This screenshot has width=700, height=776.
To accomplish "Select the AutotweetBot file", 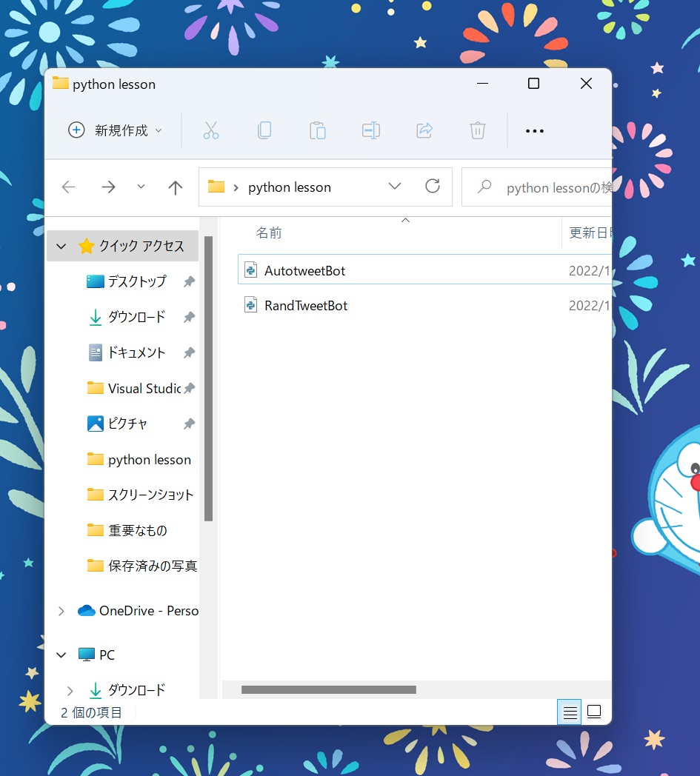I will point(305,270).
